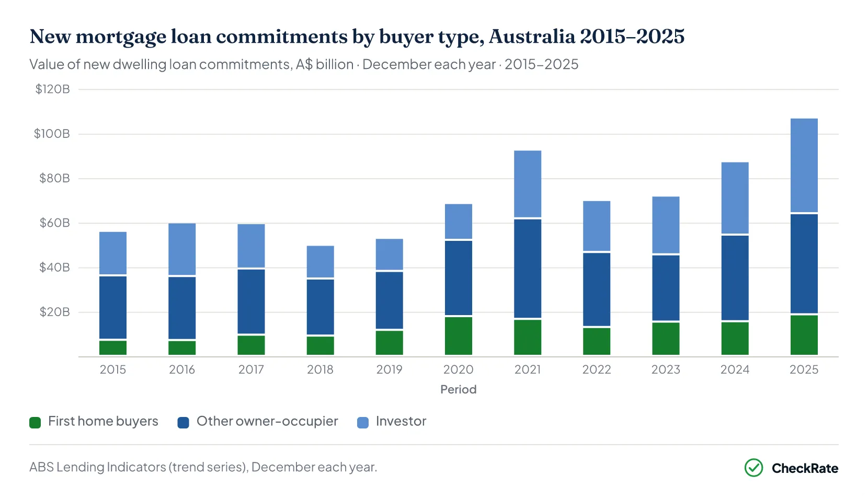Viewport: 868px width, 499px height.
Task: Click the 2025 x-axis label
Action: (804, 369)
